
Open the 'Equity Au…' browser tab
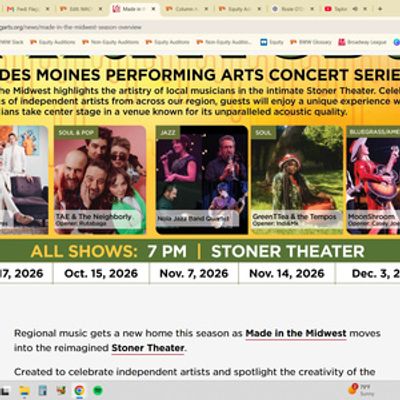point(239,9)
